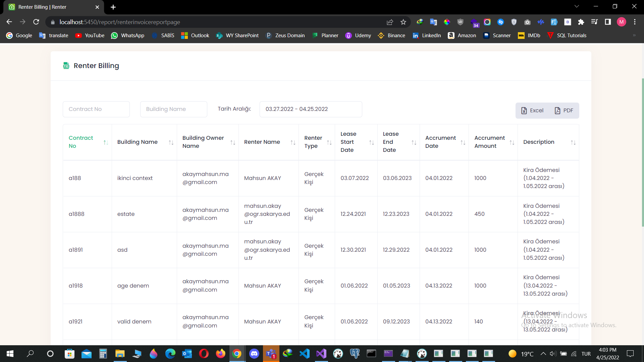Open date range picker field
Image resolution: width=644 pixels, height=362 pixels.
point(311,109)
